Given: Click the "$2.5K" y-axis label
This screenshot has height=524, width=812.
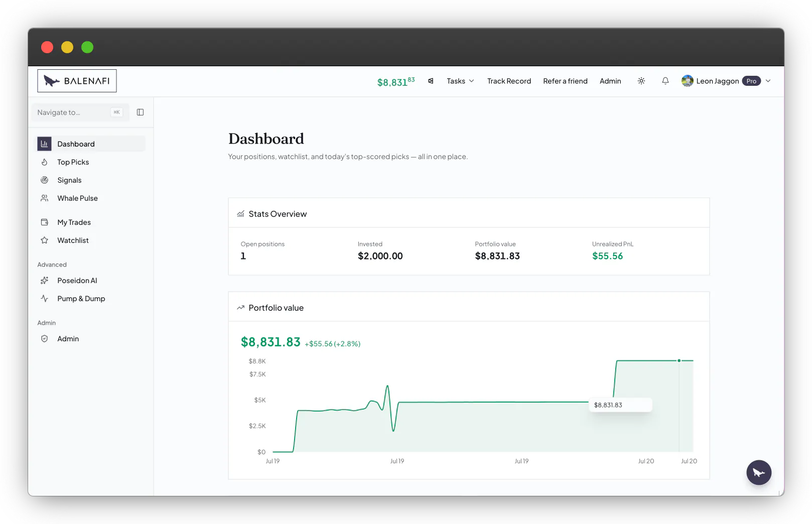Looking at the screenshot, I should (257, 426).
